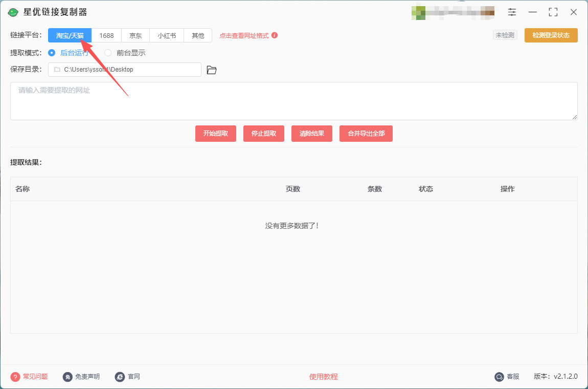Click the URL input text area
Screen dimensions: 588x389
(293, 101)
